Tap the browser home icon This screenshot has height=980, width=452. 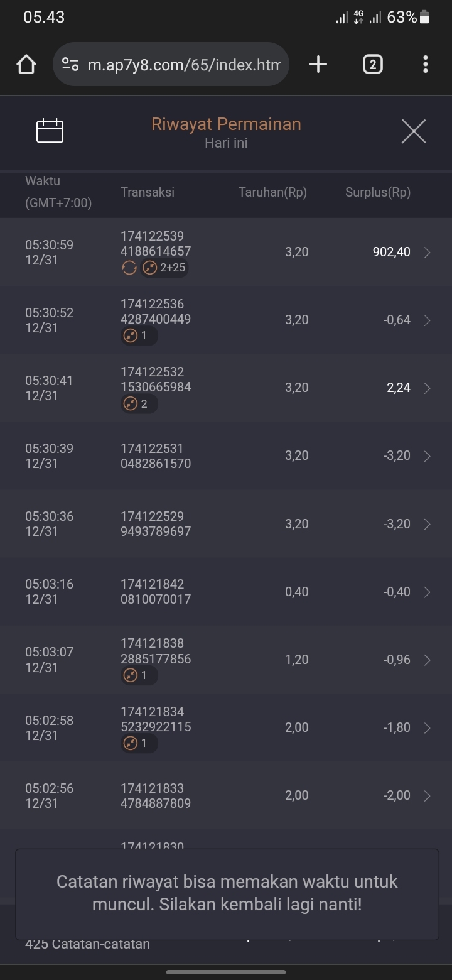pos(26,64)
